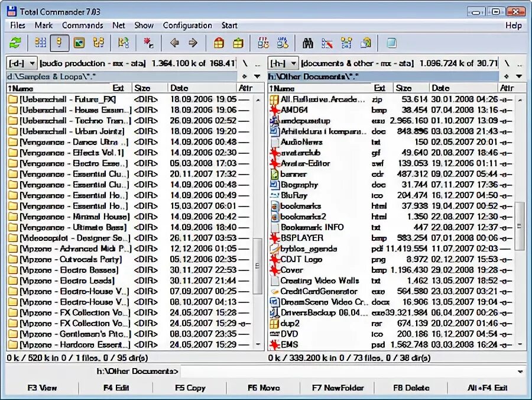Click the last light blue toolbar icon

point(391,43)
